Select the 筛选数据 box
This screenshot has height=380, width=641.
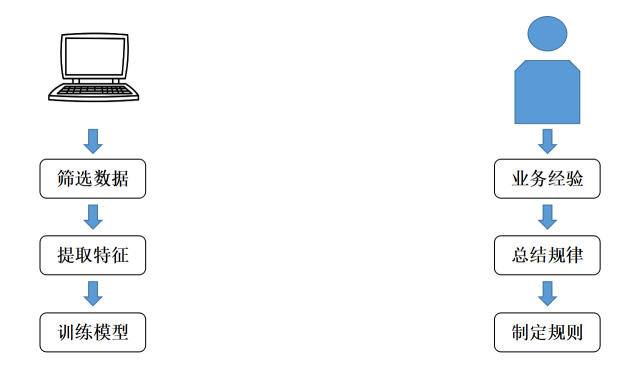click(x=93, y=179)
